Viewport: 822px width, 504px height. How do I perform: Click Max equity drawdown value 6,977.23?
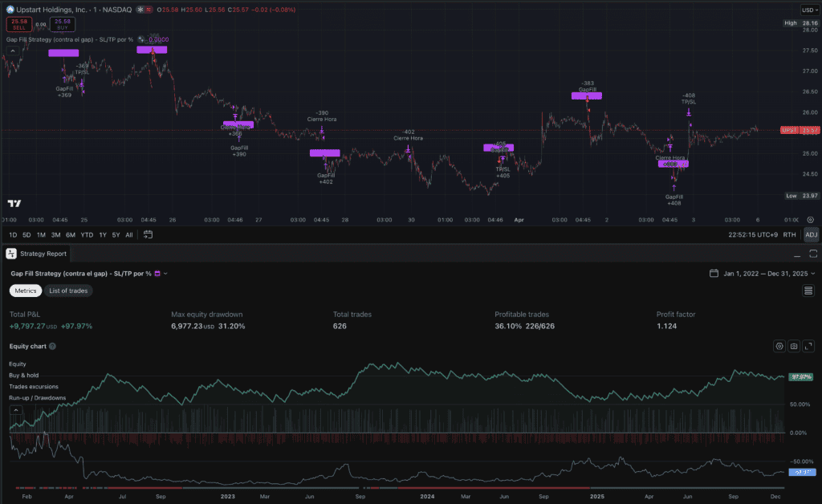193,326
